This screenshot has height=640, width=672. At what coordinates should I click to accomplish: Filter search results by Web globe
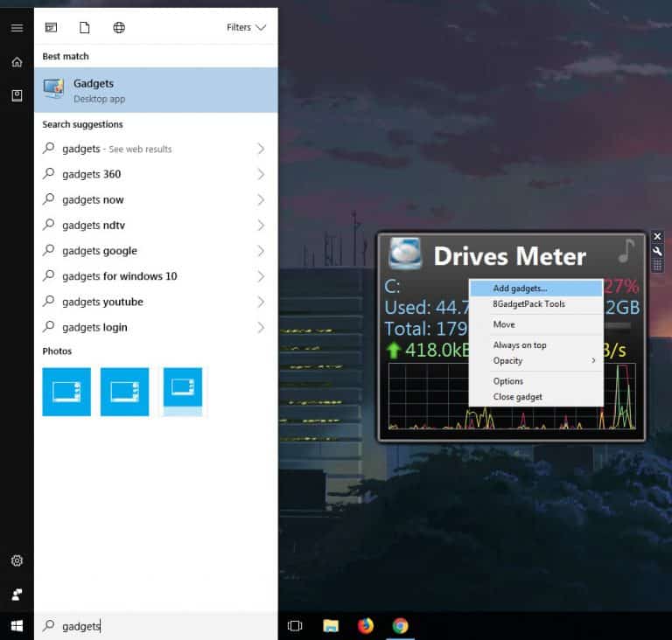click(119, 28)
